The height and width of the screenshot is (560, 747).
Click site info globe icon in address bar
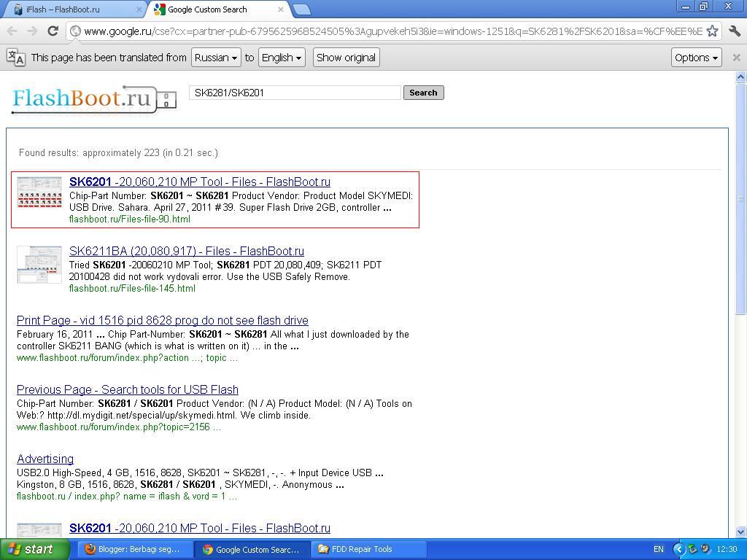pyautogui.click(x=75, y=31)
